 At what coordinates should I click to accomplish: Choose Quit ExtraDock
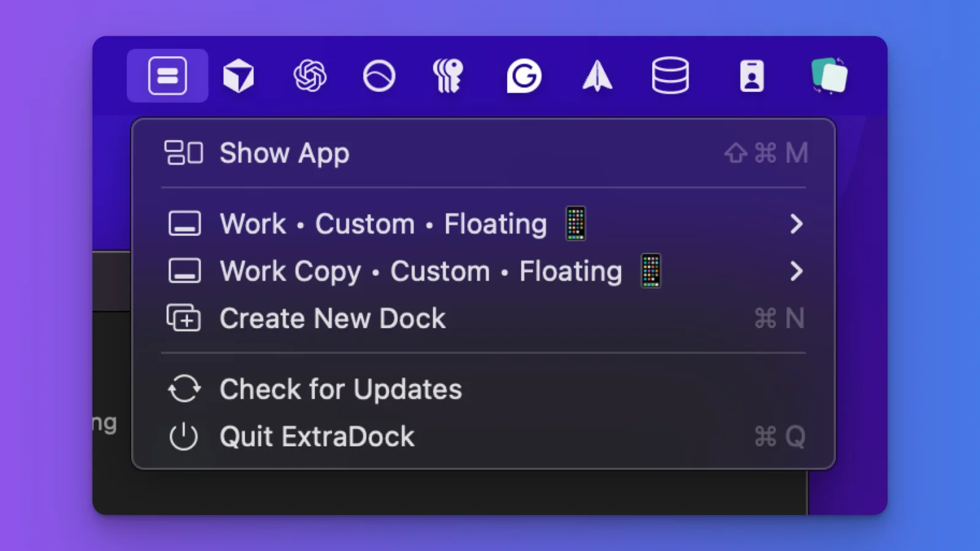pos(484,437)
